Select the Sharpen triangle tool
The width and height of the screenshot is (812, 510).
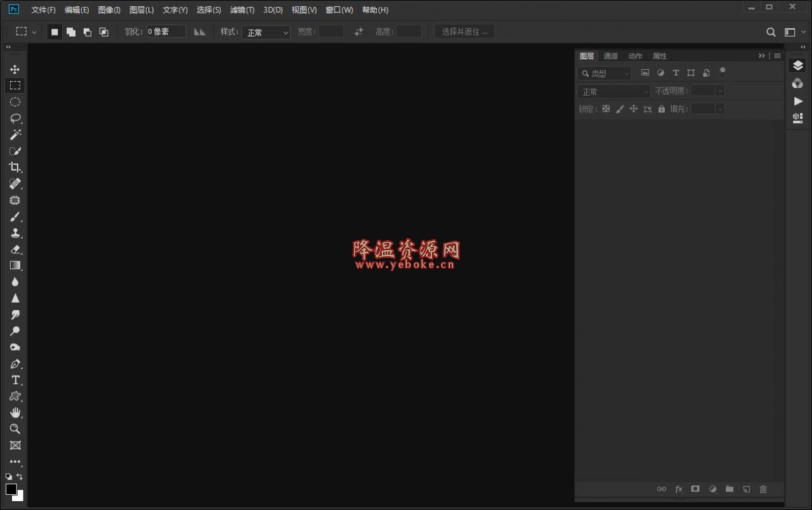point(15,298)
